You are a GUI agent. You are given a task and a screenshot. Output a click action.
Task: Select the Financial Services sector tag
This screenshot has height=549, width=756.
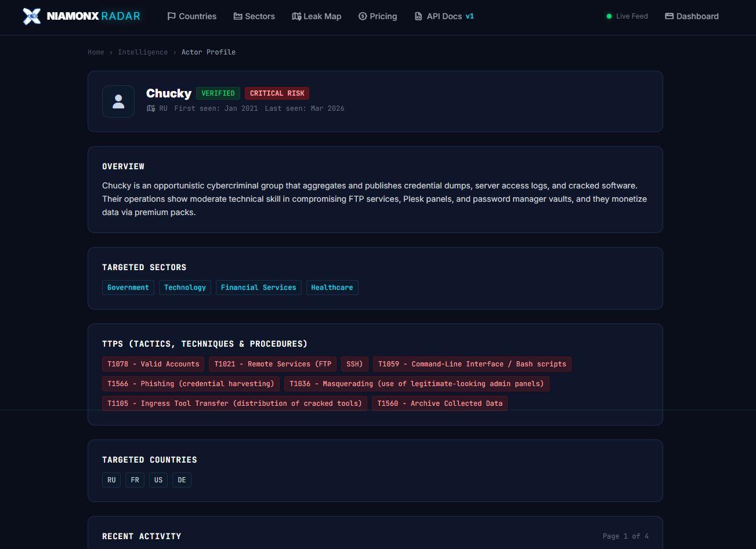click(x=258, y=288)
